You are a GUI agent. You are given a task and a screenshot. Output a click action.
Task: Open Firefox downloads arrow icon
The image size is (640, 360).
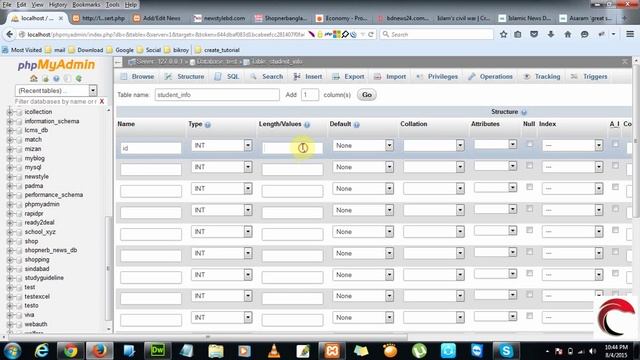pyautogui.click(x=551, y=34)
